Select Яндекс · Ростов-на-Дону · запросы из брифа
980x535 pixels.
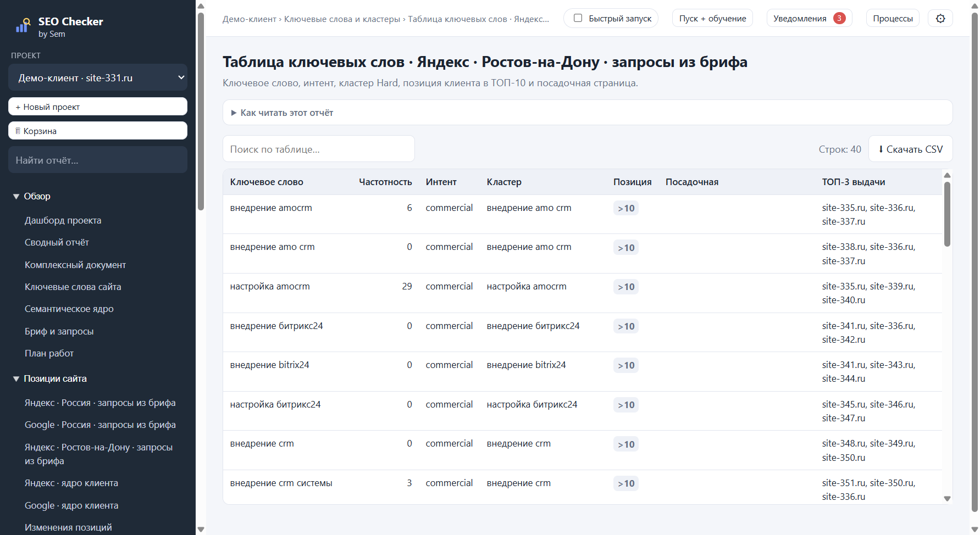[99, 454]
